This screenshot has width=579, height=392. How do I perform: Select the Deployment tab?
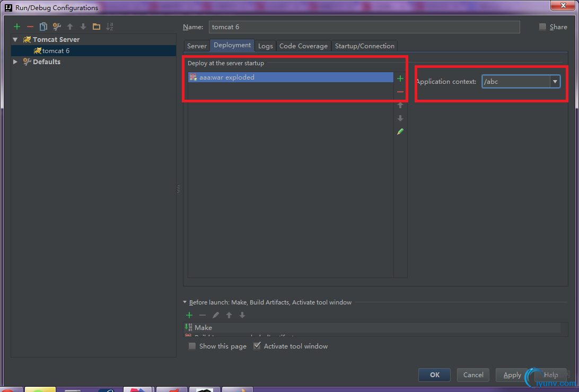click(x=232, y=45)
